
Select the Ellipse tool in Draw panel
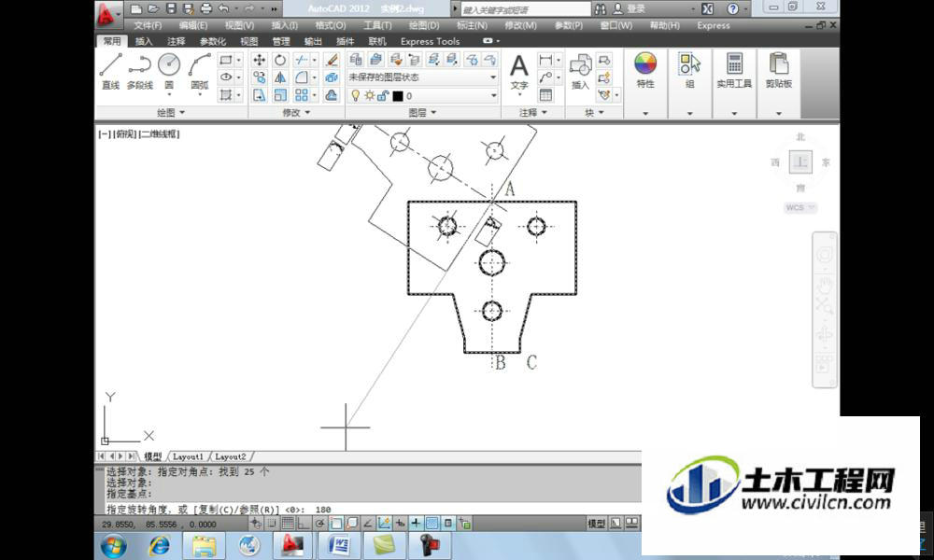tap(226, 77)
